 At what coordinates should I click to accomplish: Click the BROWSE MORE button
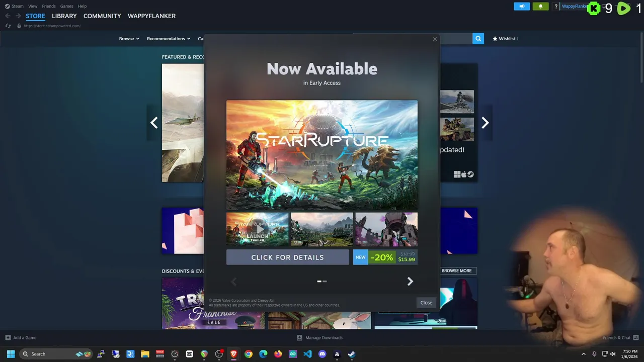coord(456,270)
